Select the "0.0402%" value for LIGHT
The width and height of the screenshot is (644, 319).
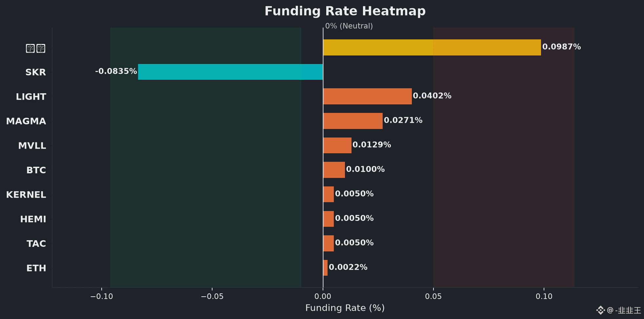coord(432,96)
